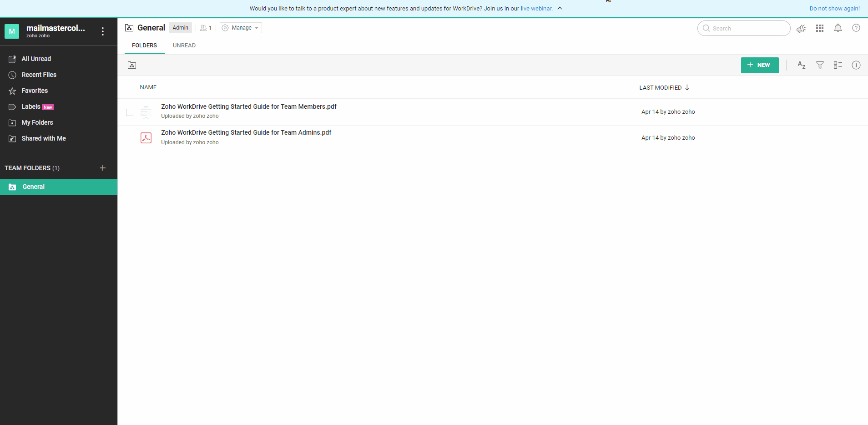Click the Admin role badge
The image size is (868, 425).
tap(180, 28)
